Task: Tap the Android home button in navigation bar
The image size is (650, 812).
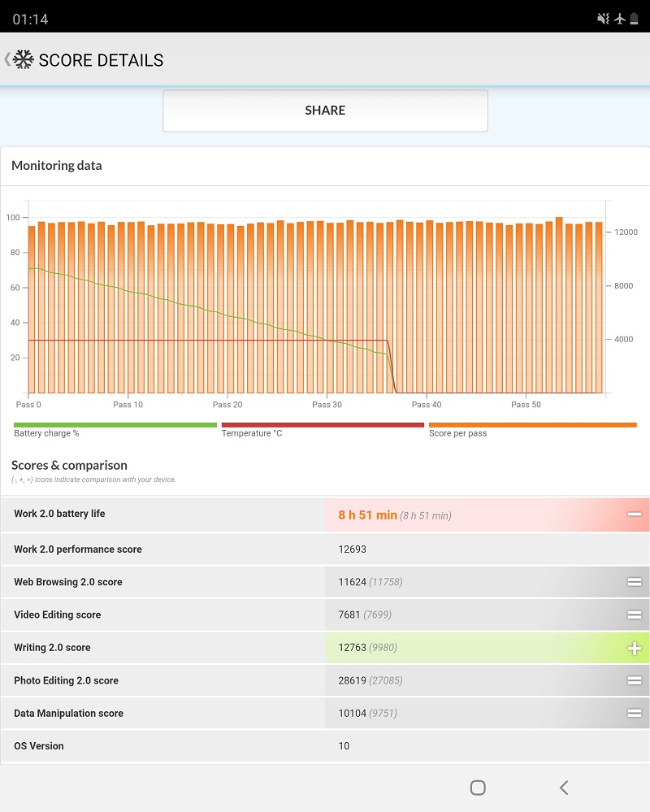Action: [x=478, y=788]
